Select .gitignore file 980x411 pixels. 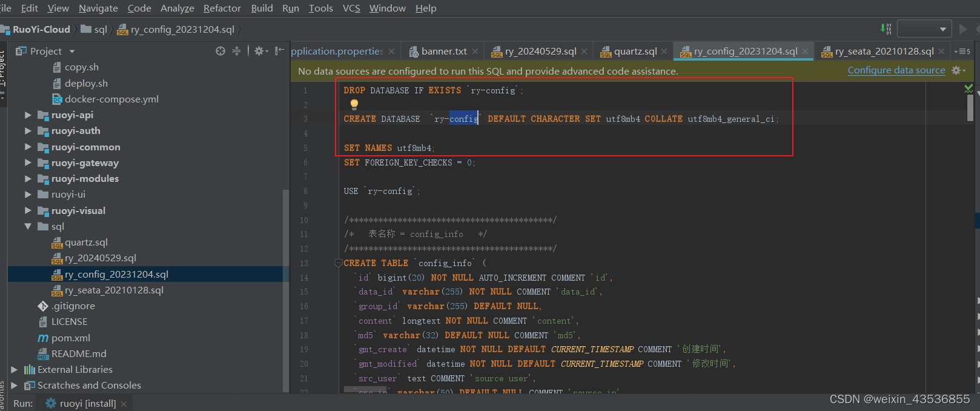pyautogui.click(x=73, y=306)
